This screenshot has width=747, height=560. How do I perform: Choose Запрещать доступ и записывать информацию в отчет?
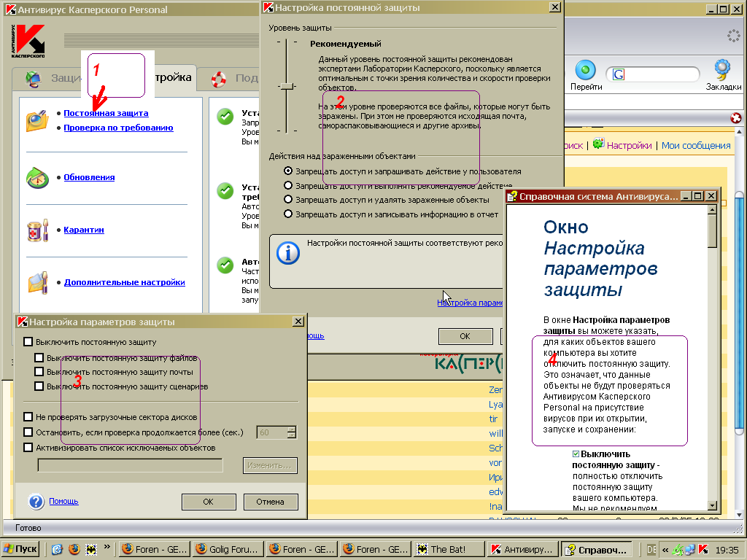pos(287,214)
